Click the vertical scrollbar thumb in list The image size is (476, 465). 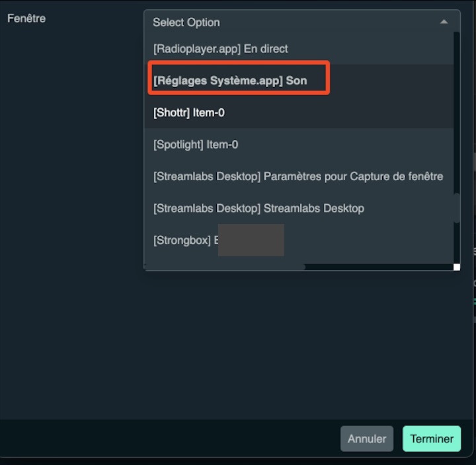(456, 208)
